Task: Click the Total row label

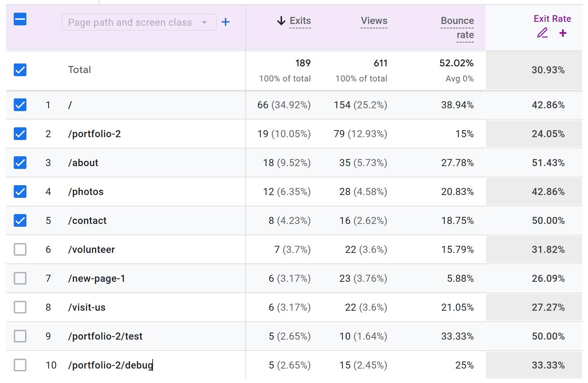Action: click(79, 70)
